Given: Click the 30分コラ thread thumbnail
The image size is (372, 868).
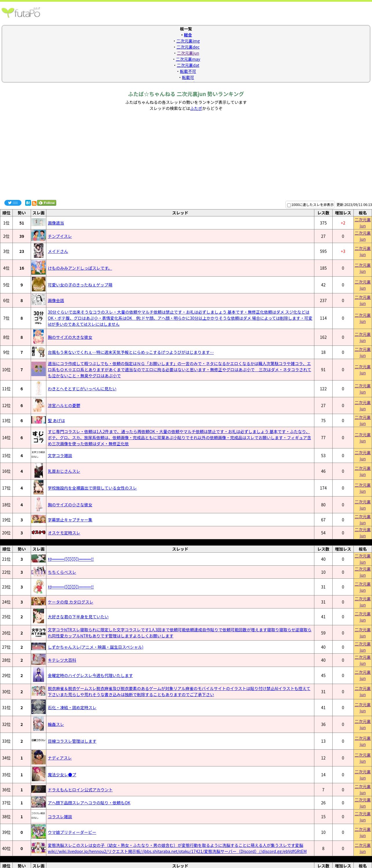Looking at the screenshot, I should 39,318.
